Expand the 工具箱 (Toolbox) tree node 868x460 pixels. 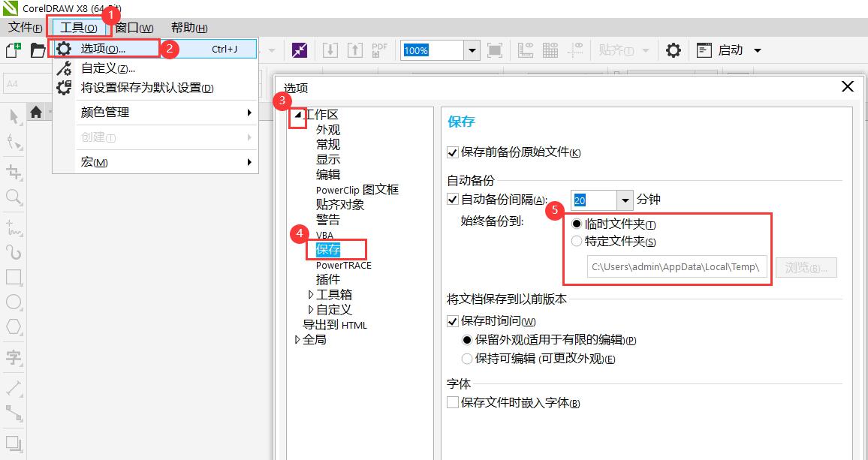coord(311,295)
